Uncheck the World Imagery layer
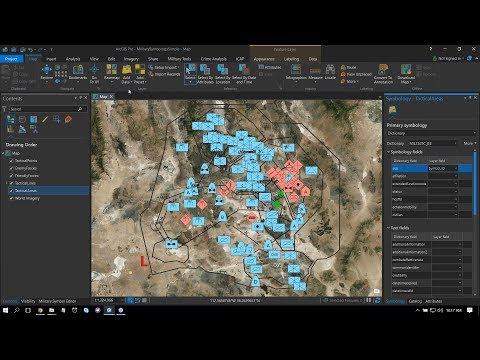 pos(12,198)
